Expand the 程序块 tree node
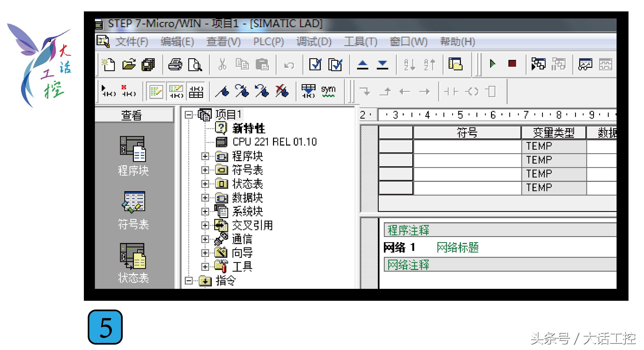 pos(206,157)
